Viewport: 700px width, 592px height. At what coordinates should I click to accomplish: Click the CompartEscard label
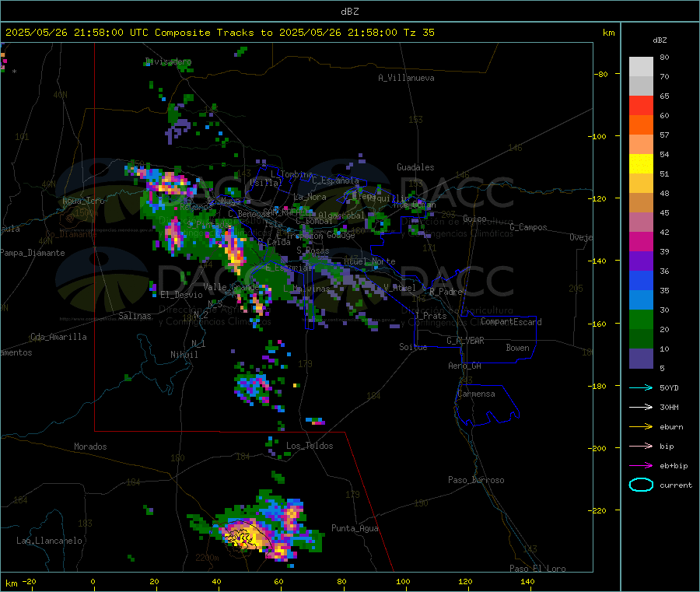point(511,322)
